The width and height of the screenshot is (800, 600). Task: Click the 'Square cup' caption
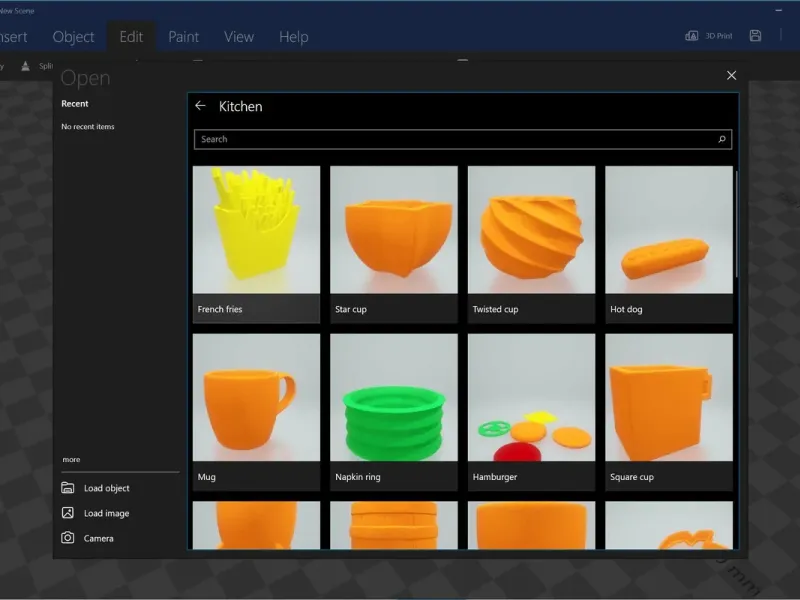(632, 477)
